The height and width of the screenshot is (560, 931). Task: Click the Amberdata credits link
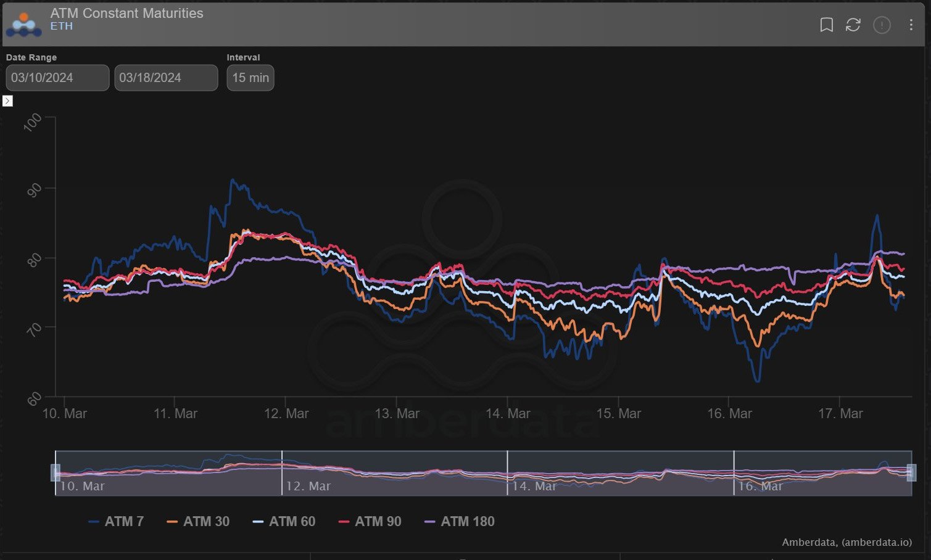(846, 543)
